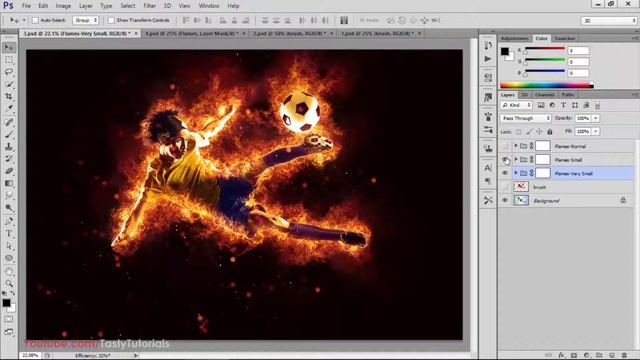
Task: Select the Rectangular Marquee tool
Action: point(9,60)
